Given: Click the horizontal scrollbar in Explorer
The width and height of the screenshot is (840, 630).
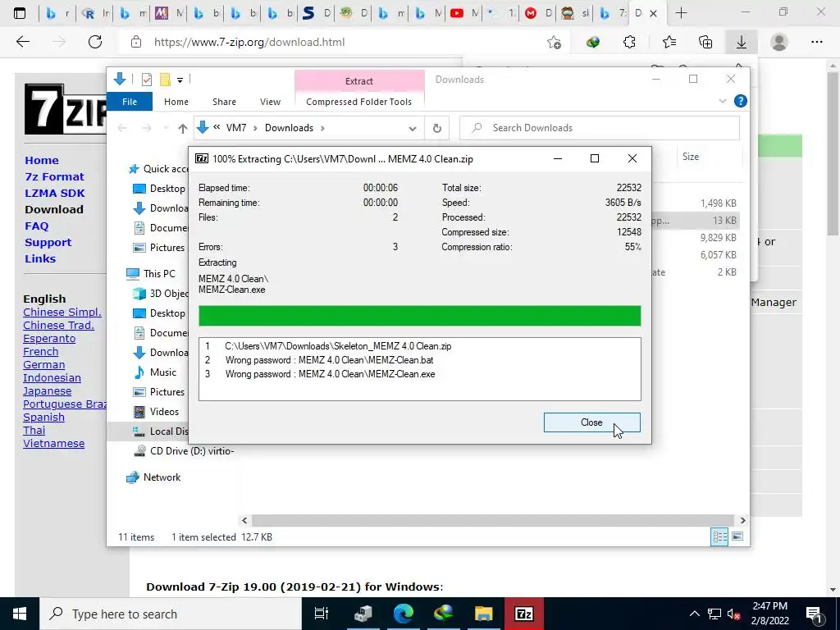Looking at the screenshot, I should click(492, 520).
